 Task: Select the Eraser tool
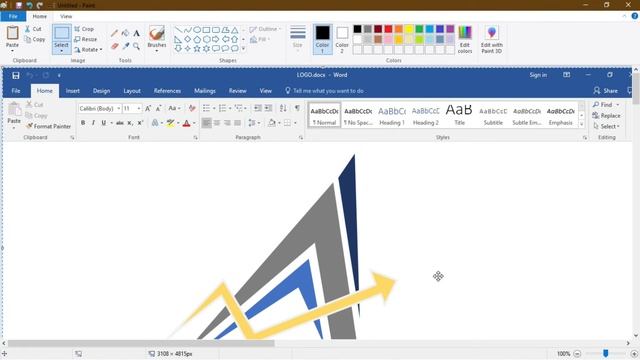click(115, 46)
